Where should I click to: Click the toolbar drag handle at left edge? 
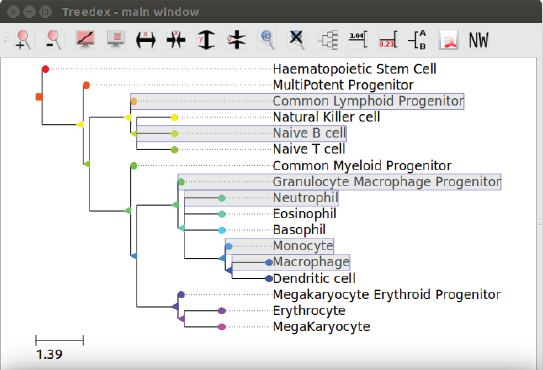coord(5,40)
